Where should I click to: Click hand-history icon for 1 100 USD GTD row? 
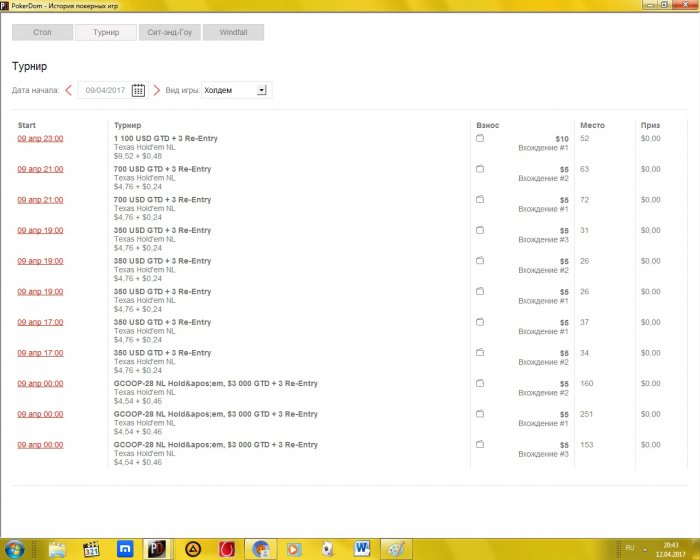click(480, 138)
